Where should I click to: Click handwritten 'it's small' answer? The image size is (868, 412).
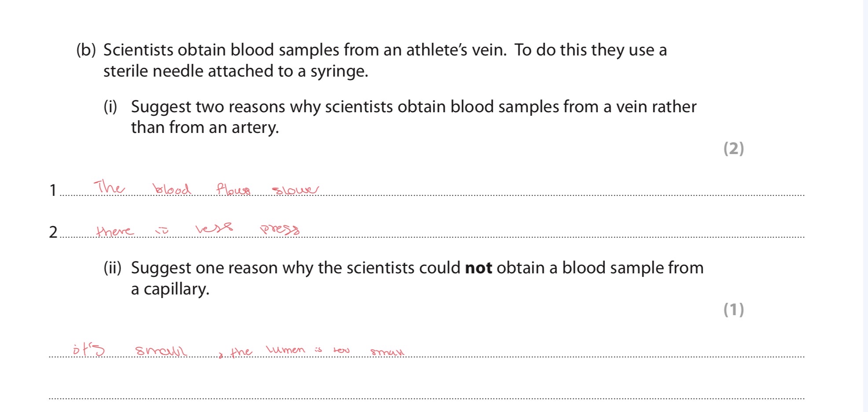130,350
